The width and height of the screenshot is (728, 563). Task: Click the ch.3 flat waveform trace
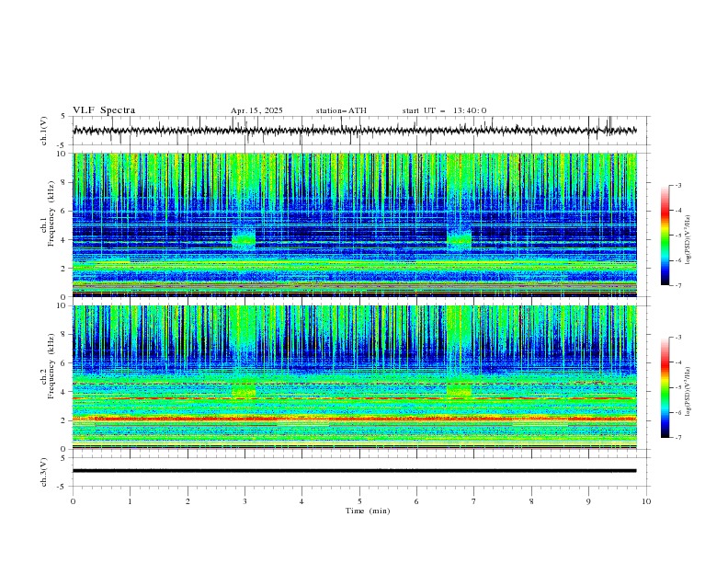(355, 471)
